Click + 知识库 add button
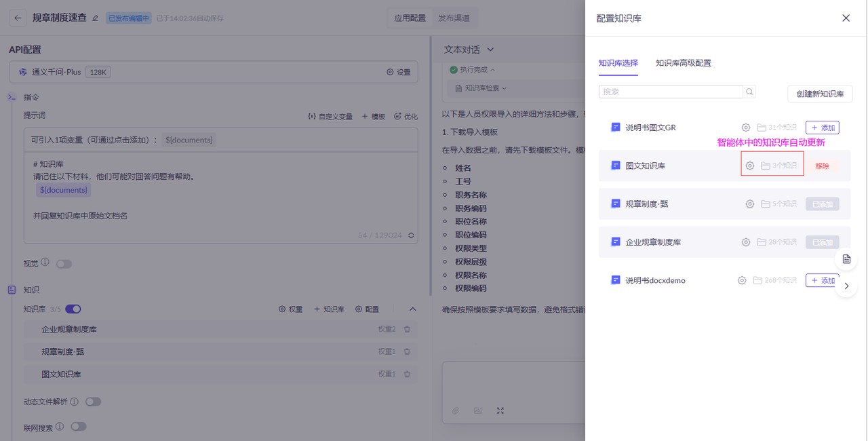This screenshot has width=868, height=441. point(329,309)
